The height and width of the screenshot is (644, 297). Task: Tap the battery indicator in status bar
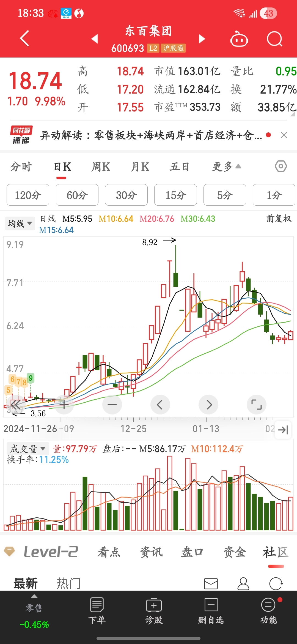pos(268,13)
